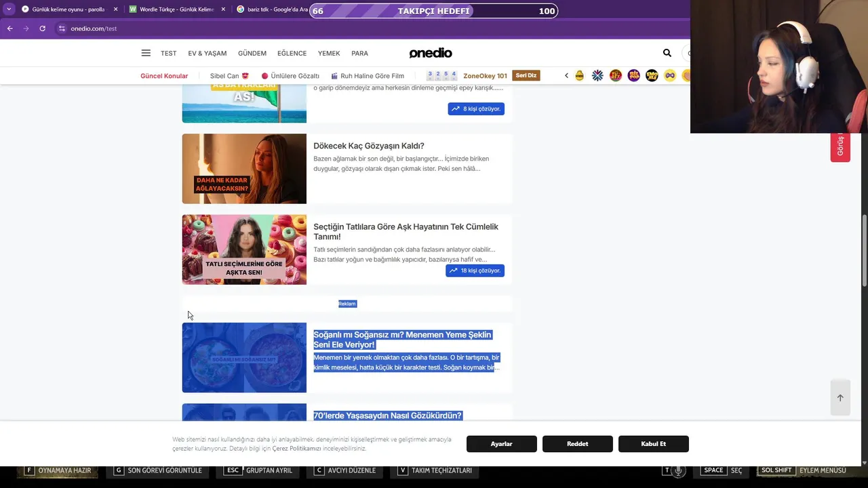Viewport: 868px width, 488px height.
Task: Open the tab search dropdown arrow
Action: 8,9
